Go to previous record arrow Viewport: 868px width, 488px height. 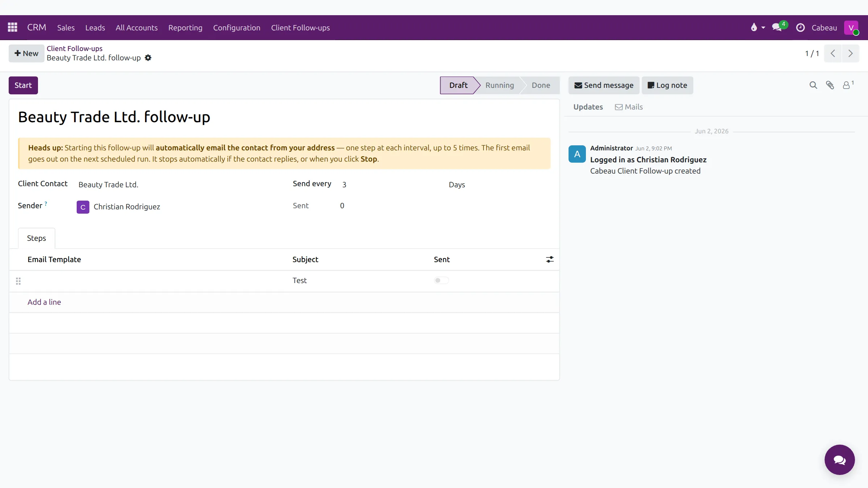833,53
